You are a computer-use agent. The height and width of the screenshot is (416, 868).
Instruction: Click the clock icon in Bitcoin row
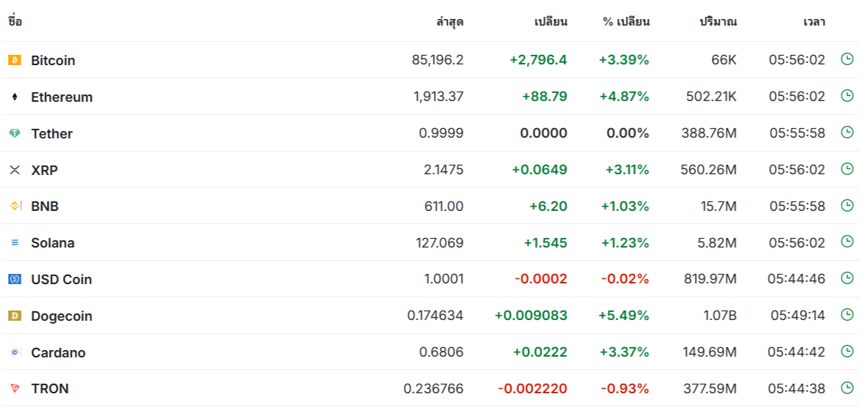tap(847, 59)
